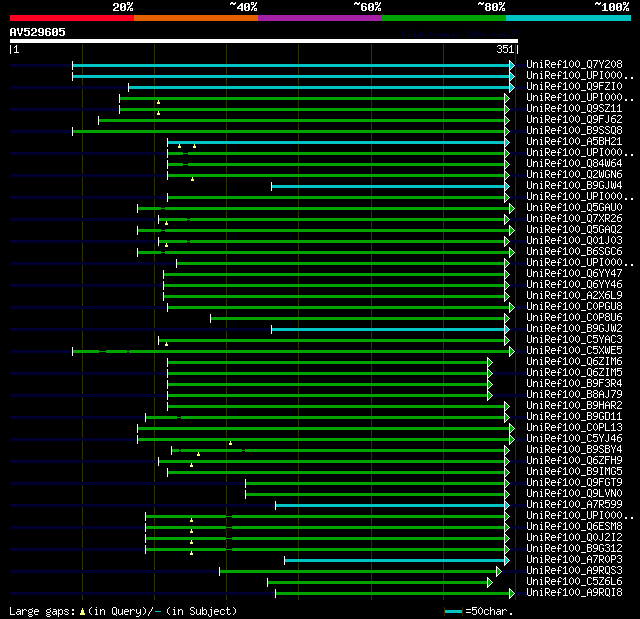Image resolution: width=640 pixels, height=619 pixels.
Task: Select the UniRef100_Q84W64 label
Action: 574,164
